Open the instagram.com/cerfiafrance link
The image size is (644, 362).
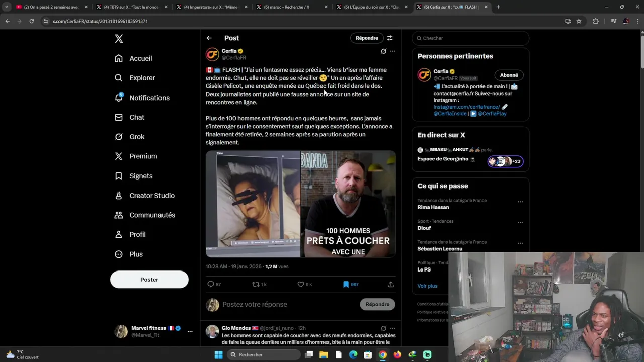[x=466, y=107]
